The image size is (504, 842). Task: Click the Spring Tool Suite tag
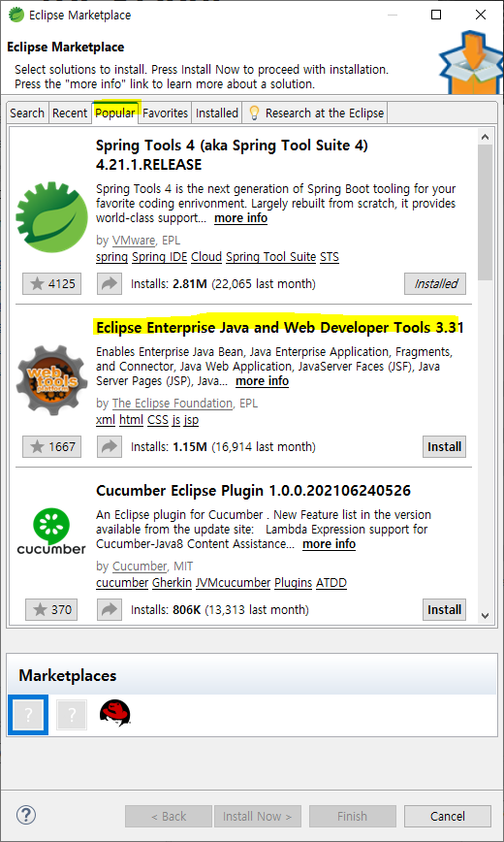point(271,257)
